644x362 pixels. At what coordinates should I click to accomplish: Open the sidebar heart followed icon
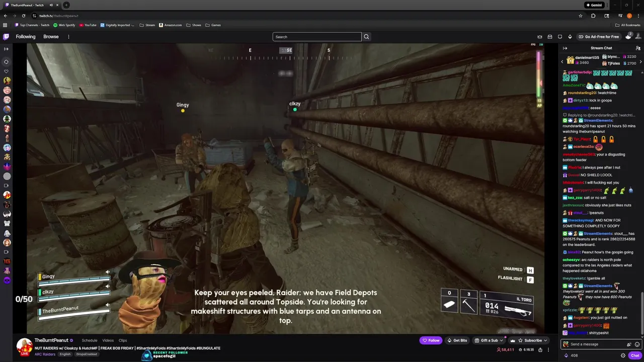7,71
